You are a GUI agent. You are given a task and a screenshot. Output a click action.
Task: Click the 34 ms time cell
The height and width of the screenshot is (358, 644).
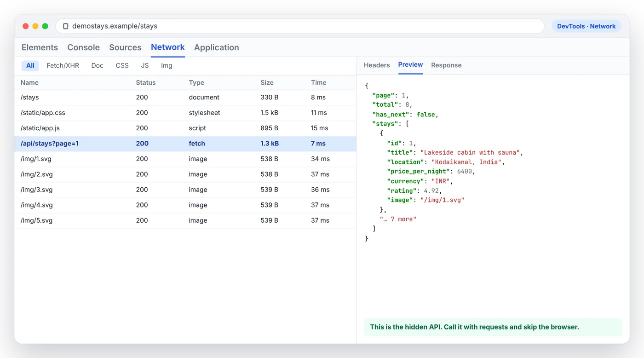320,159
